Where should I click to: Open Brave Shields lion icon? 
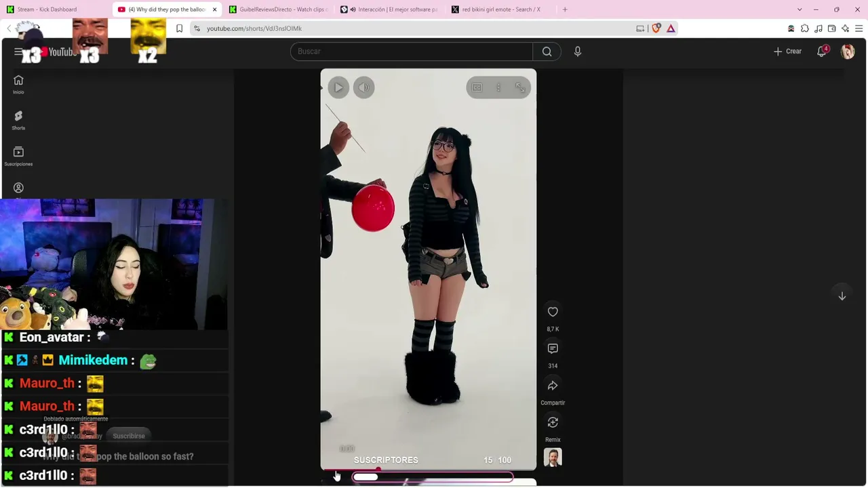point(656,28)
